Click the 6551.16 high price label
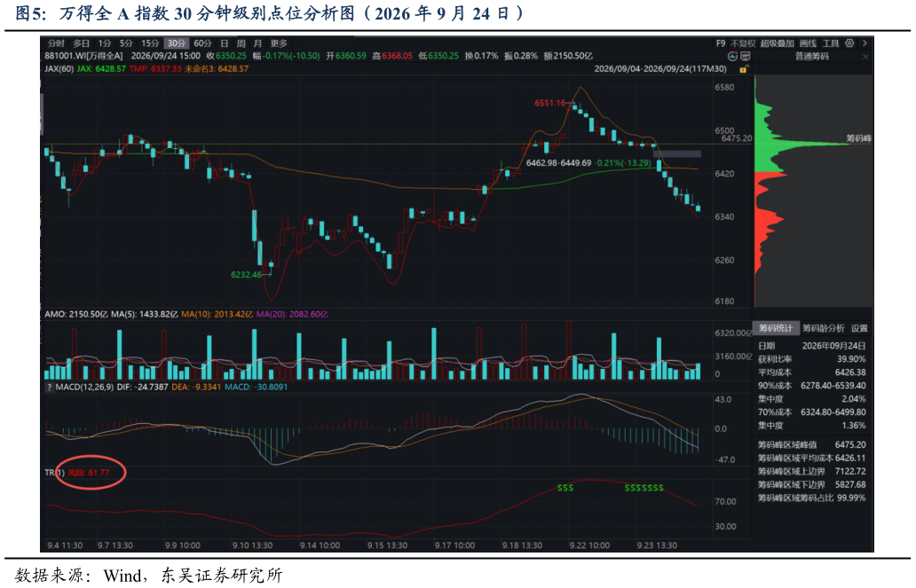 tap(549, 104)
